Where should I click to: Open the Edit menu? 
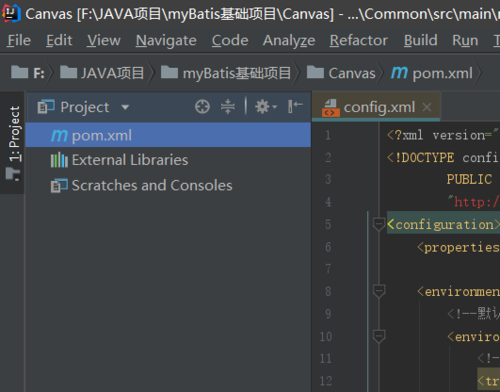(x=59, y=41)
